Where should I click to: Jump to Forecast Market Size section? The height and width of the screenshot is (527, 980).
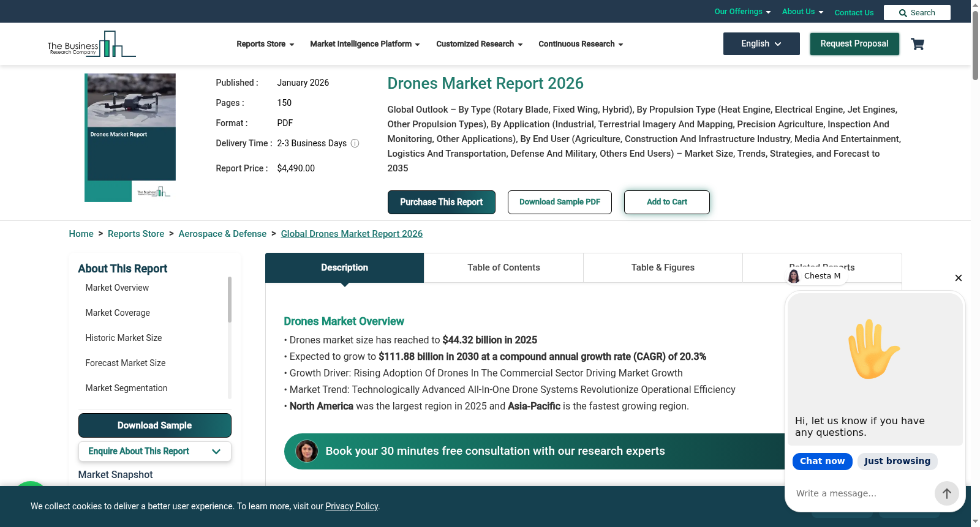(126, 363)
